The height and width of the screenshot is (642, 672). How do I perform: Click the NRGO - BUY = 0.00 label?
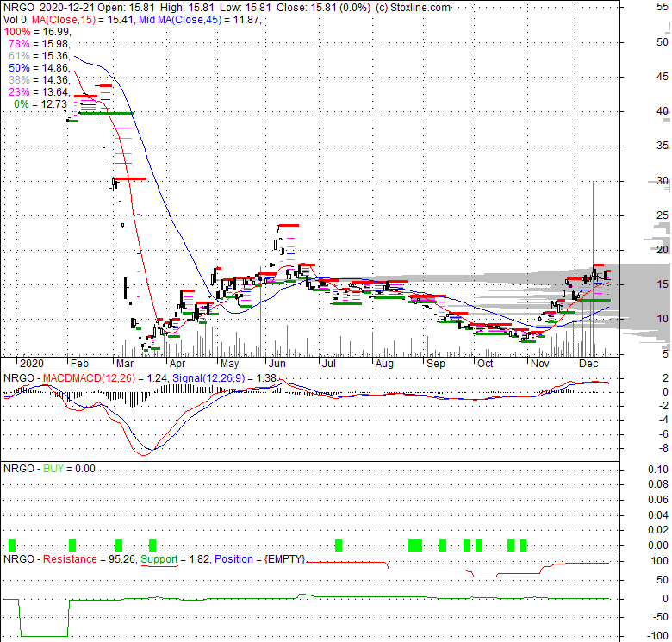tap(49, 469)
